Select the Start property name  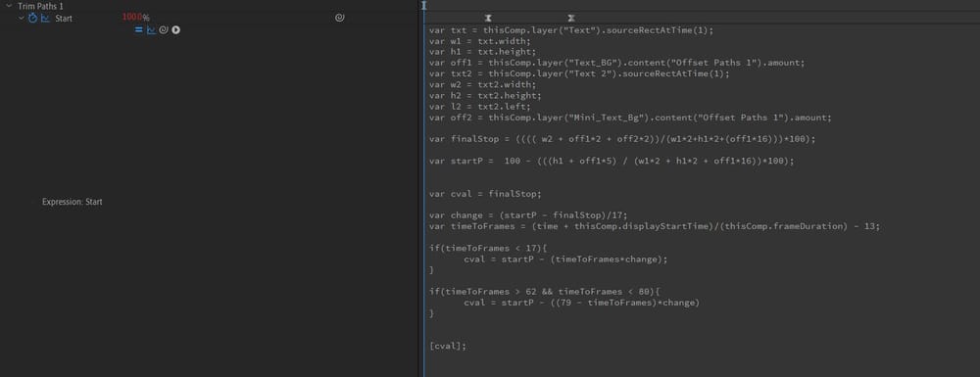[64, 18]
